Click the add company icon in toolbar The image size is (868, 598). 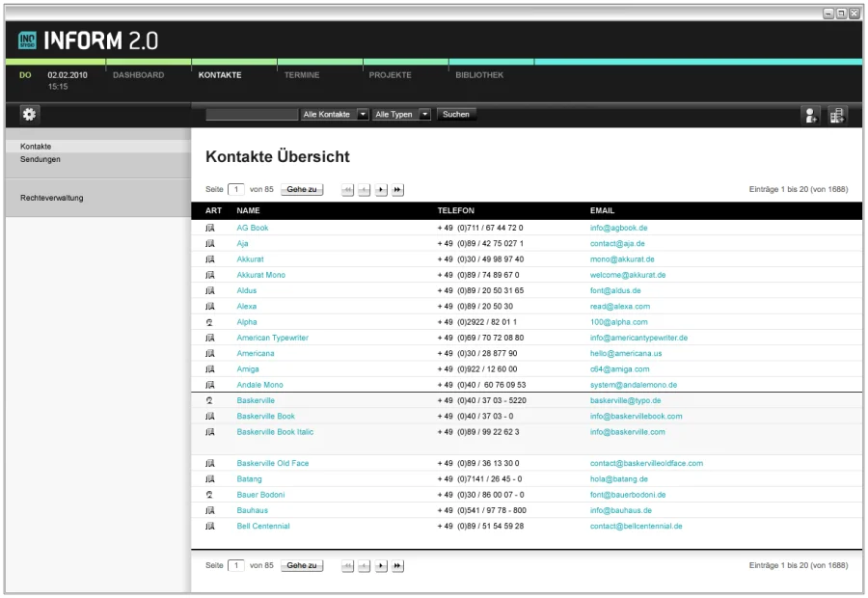837,116
